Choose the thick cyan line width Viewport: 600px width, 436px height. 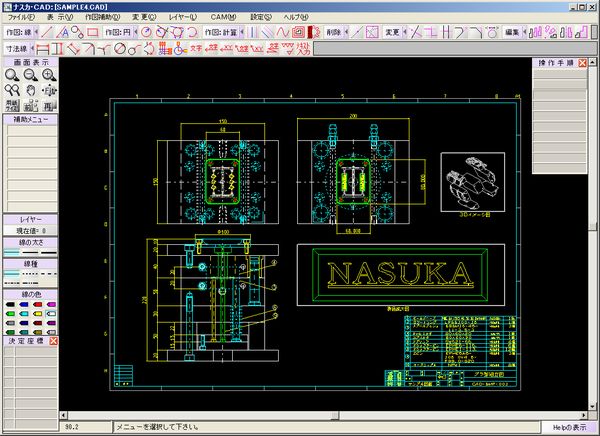(x=11, y=252)
